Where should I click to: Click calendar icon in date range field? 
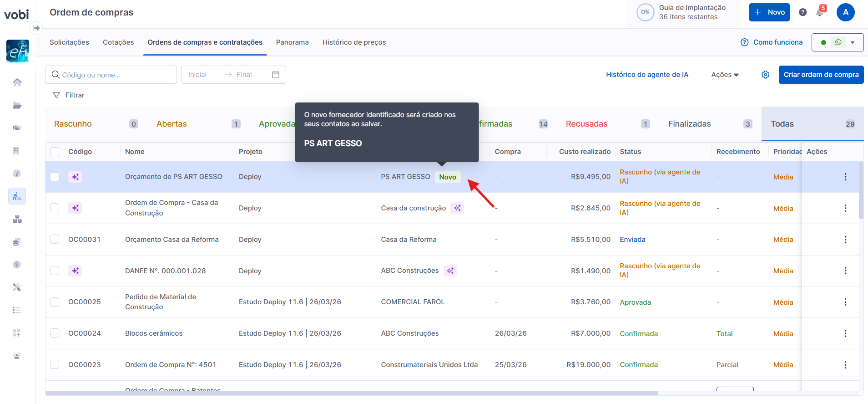pyautogui.click(x=276, y=75)
